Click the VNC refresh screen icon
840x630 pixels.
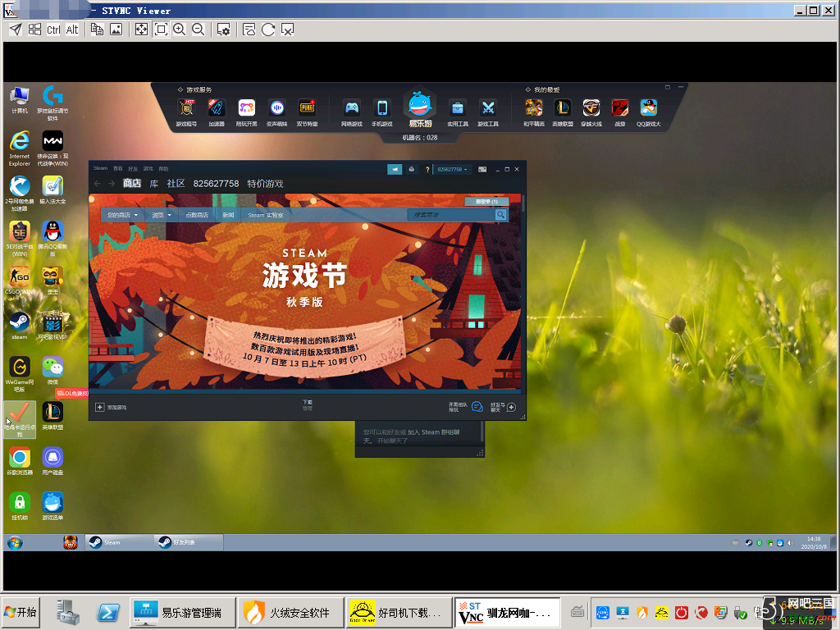click(x=268, y=30)
